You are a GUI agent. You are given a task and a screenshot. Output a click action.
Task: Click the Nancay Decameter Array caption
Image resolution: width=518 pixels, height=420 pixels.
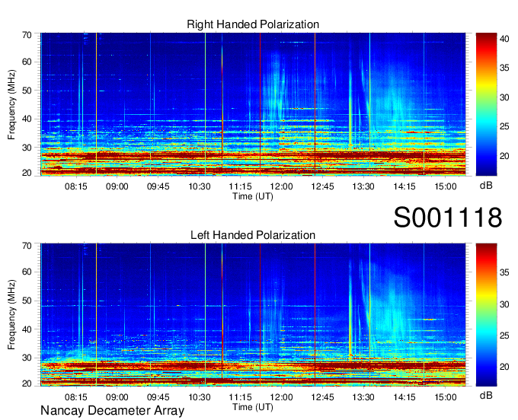coord(112,411)
